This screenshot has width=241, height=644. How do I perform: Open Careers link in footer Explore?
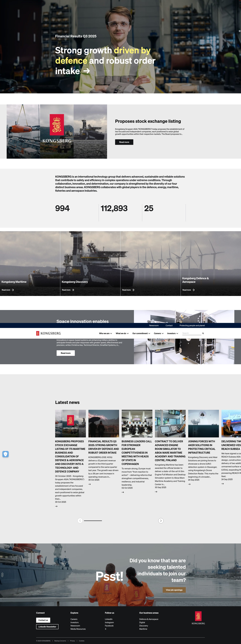[74, 619]
